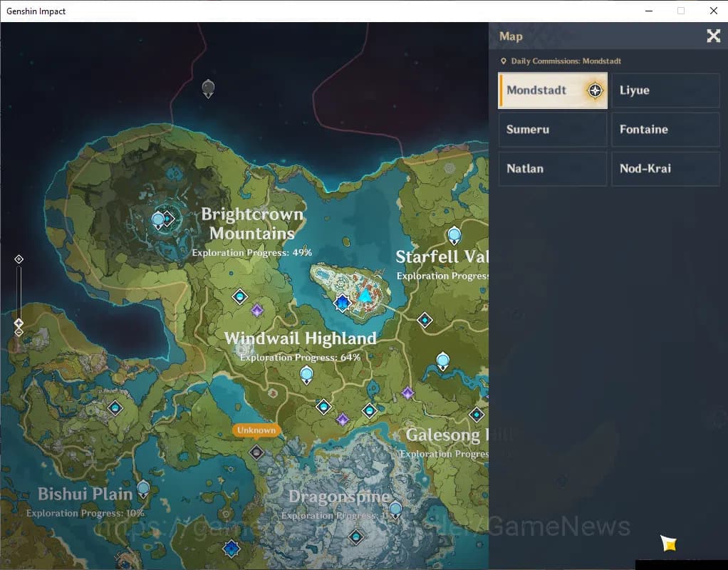Minimize the Genshin Impact window
The width and height of the screenshot is (728, 570).
coord(649,11)
